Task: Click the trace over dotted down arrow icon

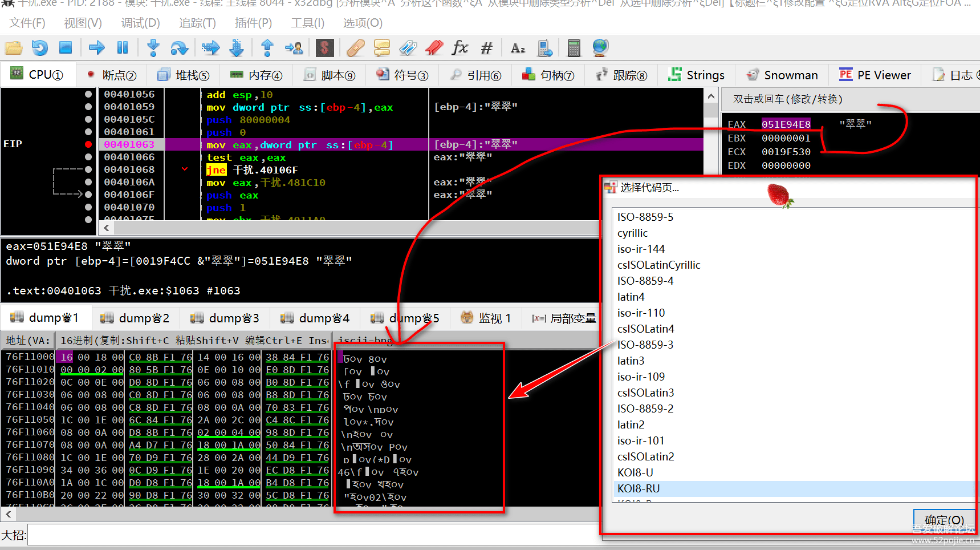Action: point(237,48)
